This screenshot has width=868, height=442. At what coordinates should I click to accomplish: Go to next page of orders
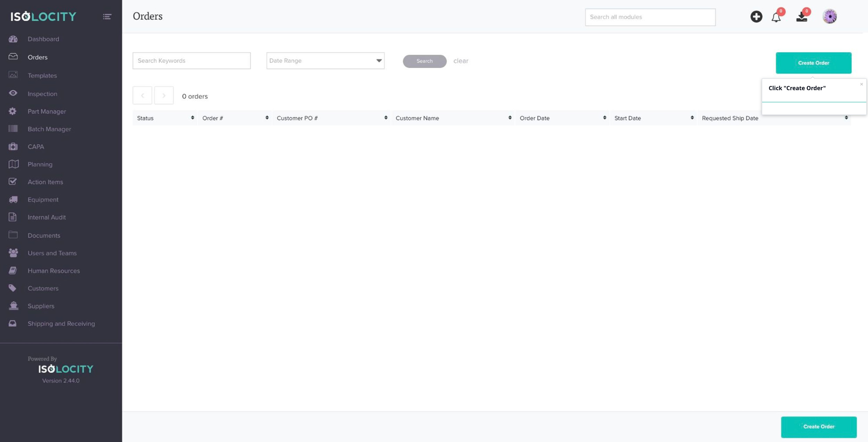[x=164, y=95]
